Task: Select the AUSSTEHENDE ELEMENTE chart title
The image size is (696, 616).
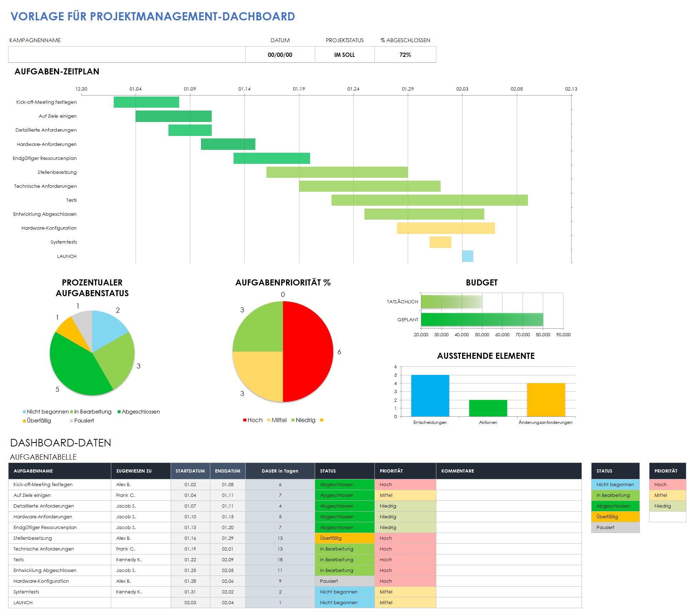Action: pos(486,356)
